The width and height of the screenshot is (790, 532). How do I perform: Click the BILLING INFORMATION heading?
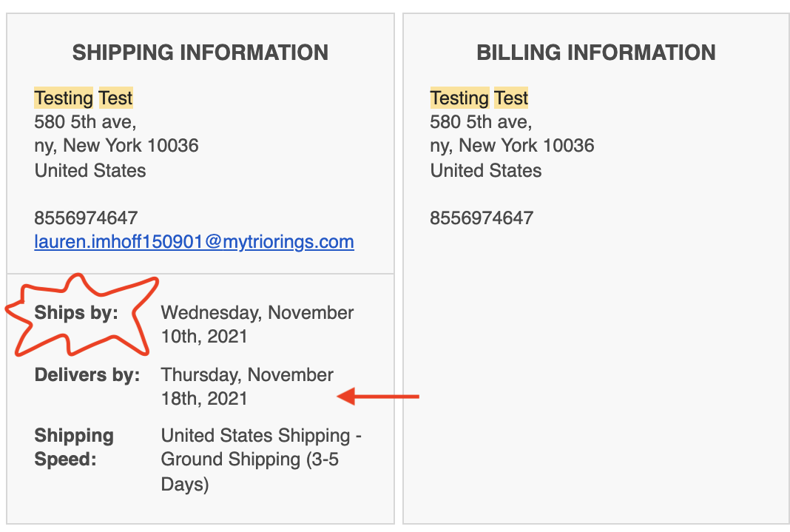pyautogui.click(x=596, y=53)
